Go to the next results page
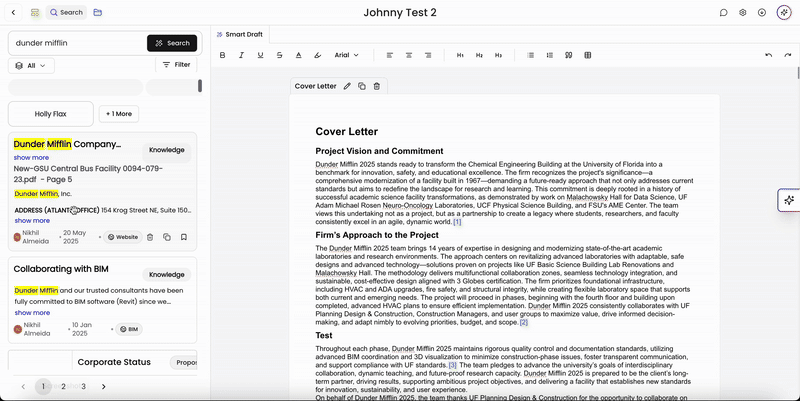Viewport: 800px width, 401px height. 104,387
